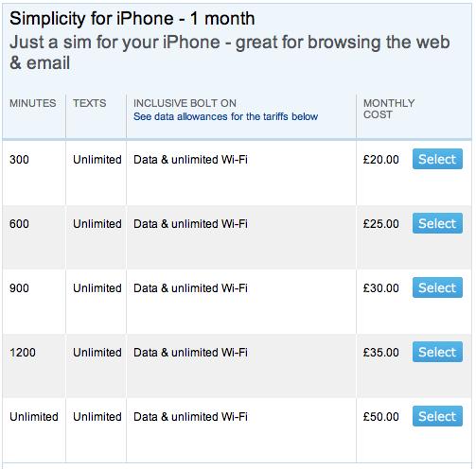Click the £35.00 price text
Screen dimensions: 476x469
tap(380, 353)
